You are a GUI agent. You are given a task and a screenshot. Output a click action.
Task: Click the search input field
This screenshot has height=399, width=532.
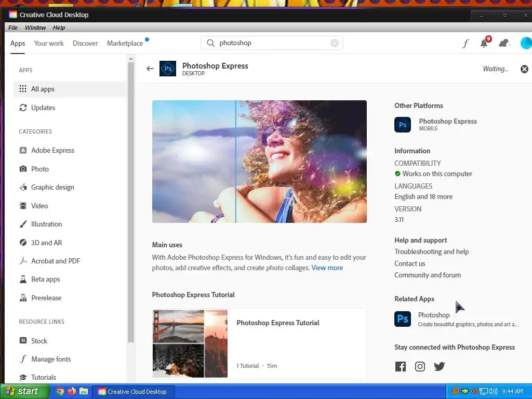click(271, 43)
